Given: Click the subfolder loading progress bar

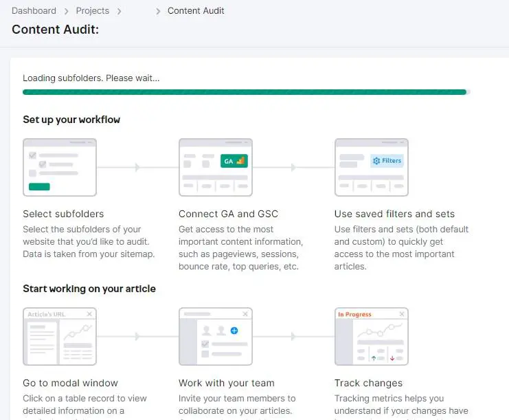Looking at the screenshot, I should pyautogui.click(x=246, y=92).
